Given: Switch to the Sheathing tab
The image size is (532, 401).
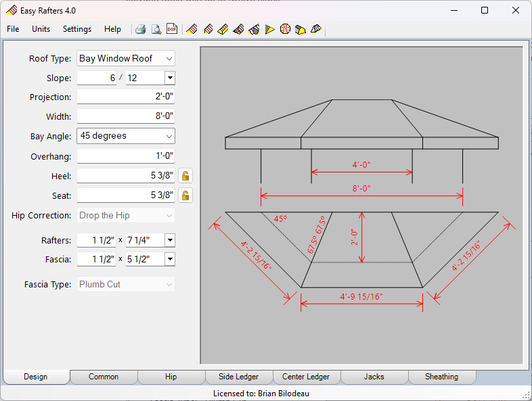Looking at the screenshot, I should [441, 377].
